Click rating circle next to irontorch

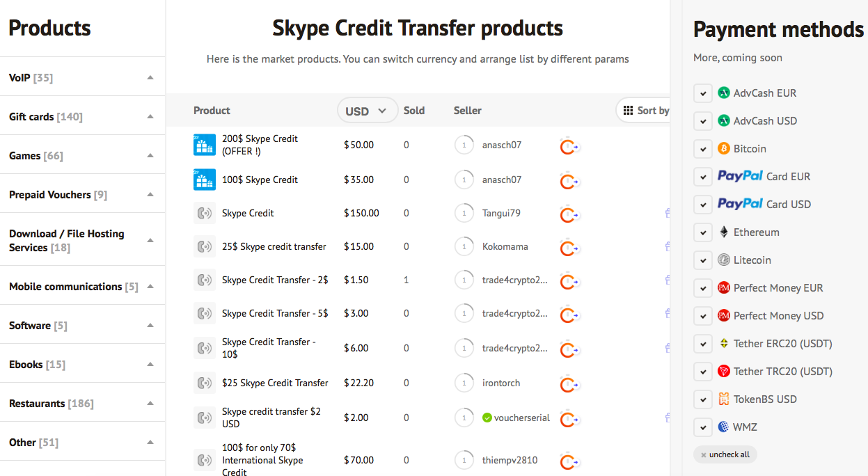464,383
